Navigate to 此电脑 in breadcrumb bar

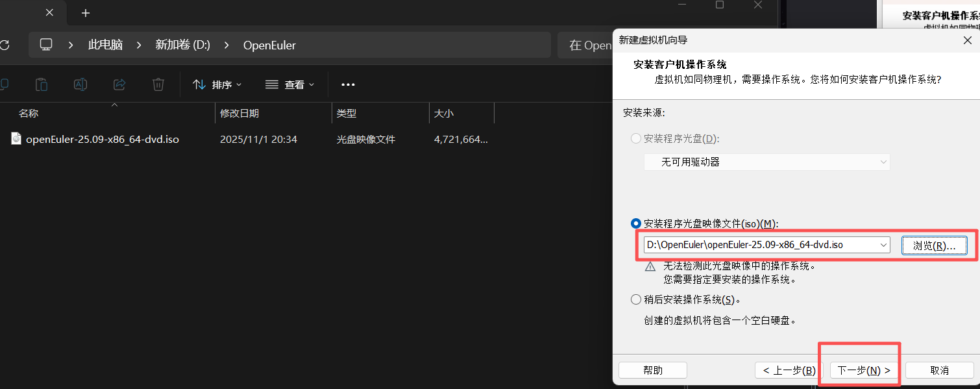(x=104, y=45)
